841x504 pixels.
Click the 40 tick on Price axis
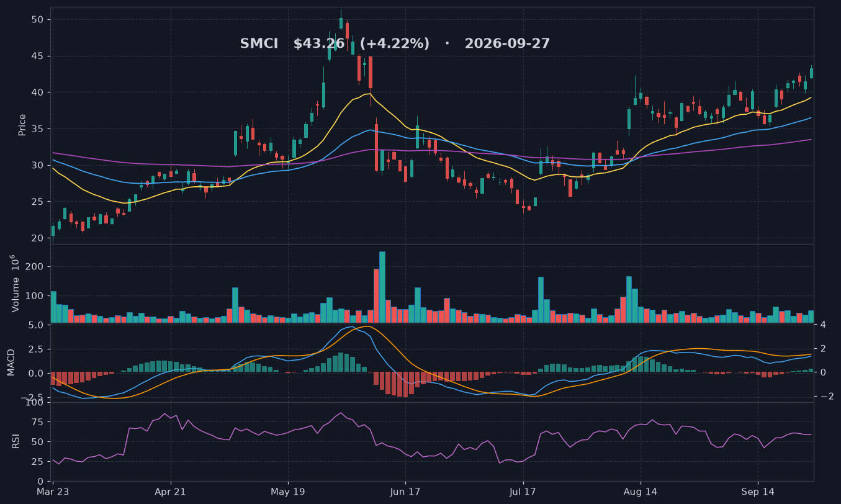click(x=38, y=92)
